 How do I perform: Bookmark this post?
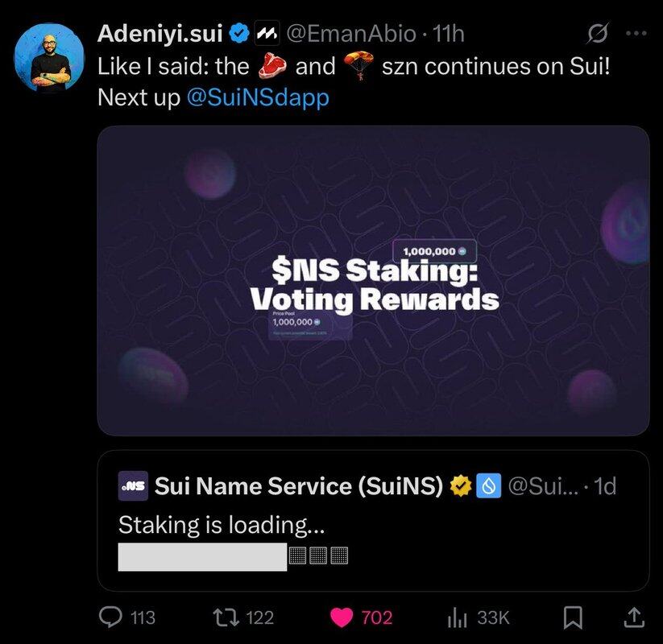(x=573, y=617)
